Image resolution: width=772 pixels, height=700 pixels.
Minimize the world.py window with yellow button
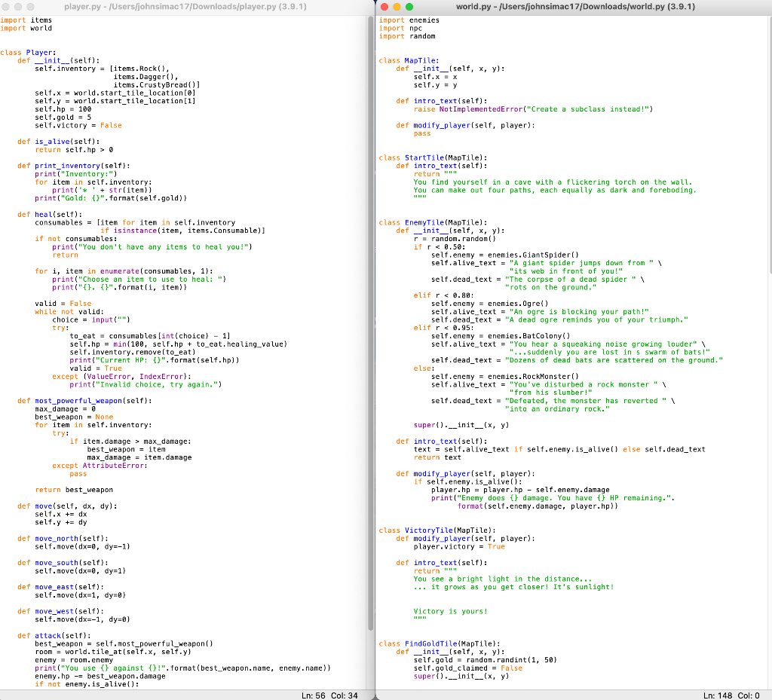click(x=397, y=7)
